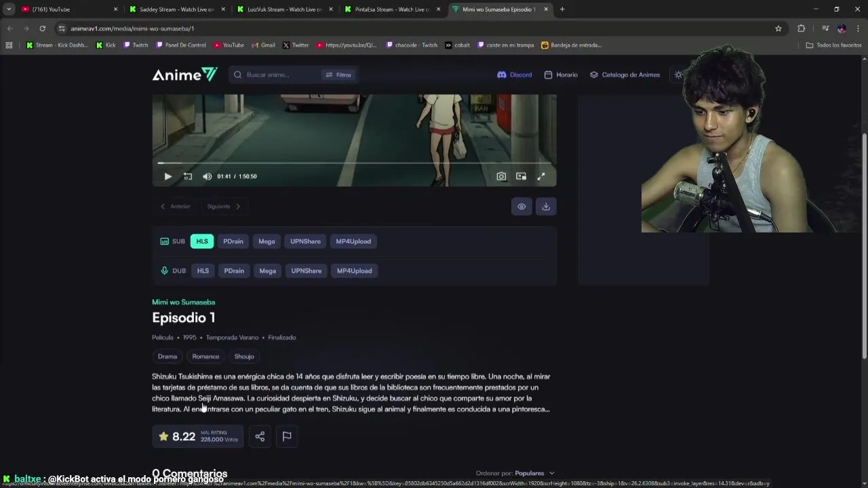Image resolution: width=868 pixels, height=488 pixels.
Task: Click the AnimeAV site logo
Action: coord(184,75)
